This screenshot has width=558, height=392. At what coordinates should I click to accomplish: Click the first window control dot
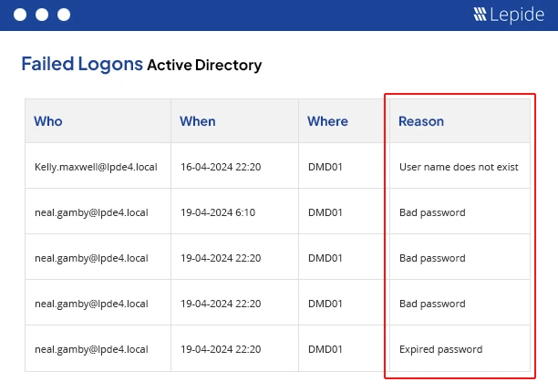point(19,15)
